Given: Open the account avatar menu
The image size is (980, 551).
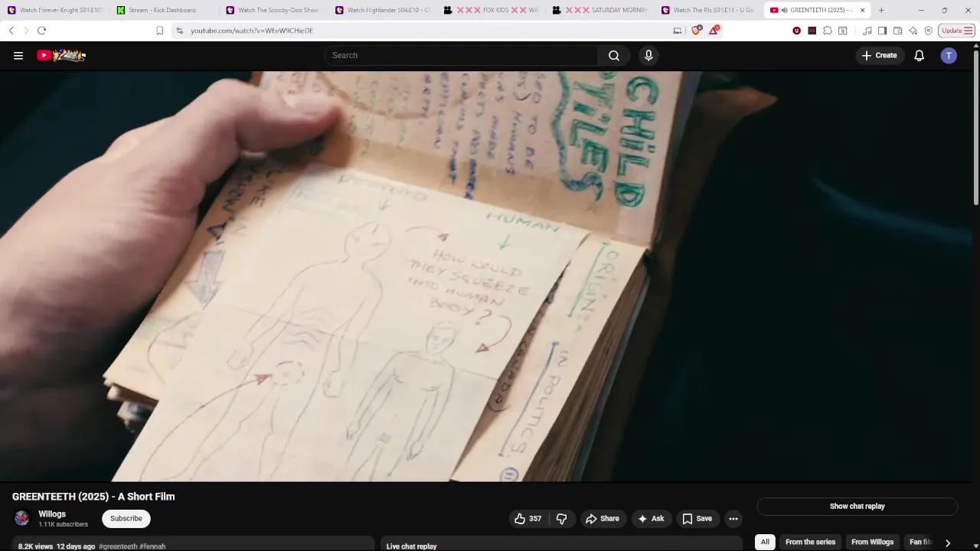Looking at the screenshot, I should [949, 55].
